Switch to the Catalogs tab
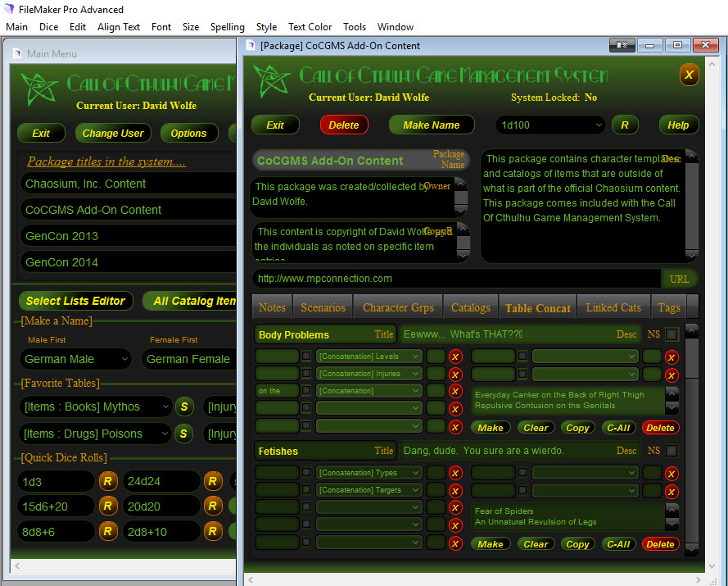The width and height of the screenshot is (728, 586). (470, 307)
